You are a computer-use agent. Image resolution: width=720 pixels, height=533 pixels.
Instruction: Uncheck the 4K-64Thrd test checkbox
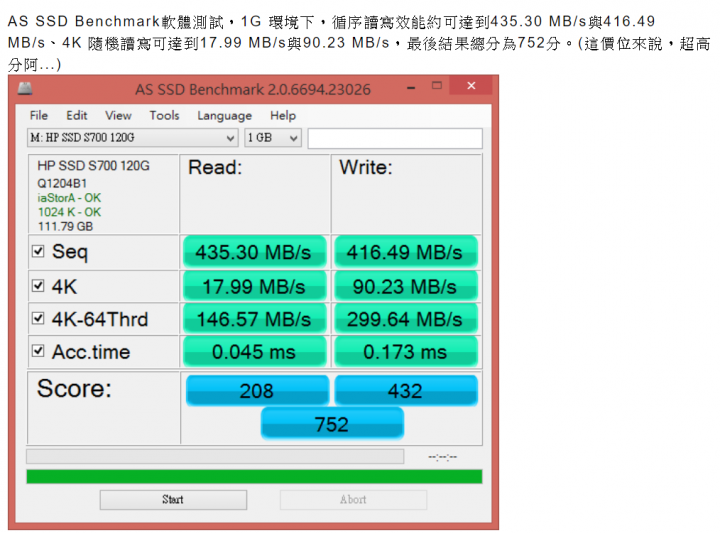pyautogui.click(x=38, y=318)
